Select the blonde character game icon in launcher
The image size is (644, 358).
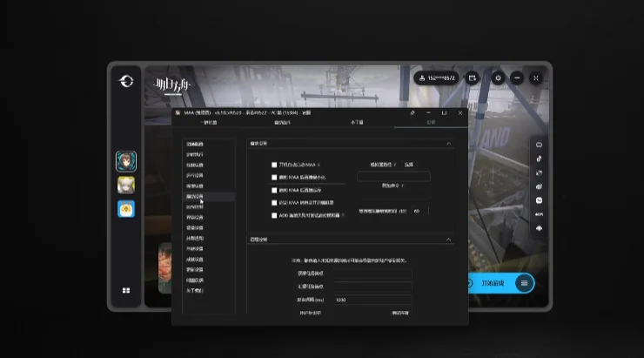(126, 186)
